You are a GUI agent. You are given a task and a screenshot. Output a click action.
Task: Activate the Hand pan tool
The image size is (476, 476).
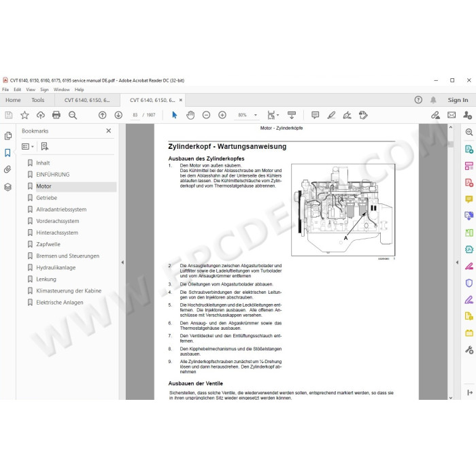190,115
